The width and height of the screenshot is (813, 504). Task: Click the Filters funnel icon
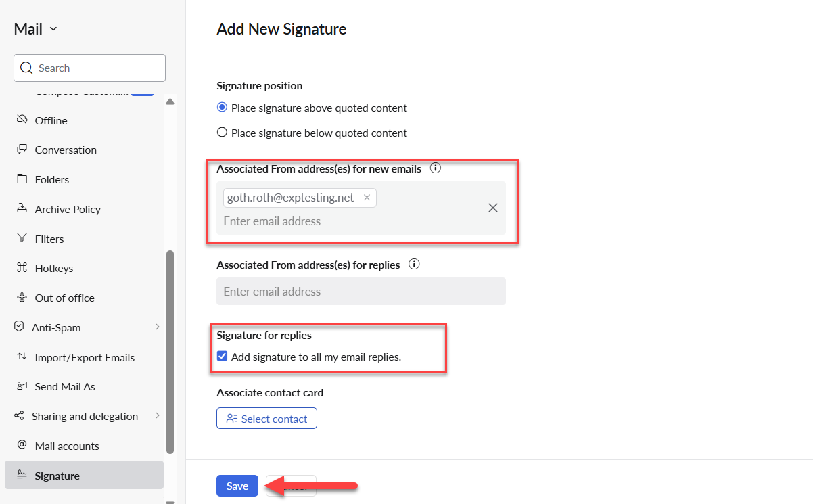[22, 239]
